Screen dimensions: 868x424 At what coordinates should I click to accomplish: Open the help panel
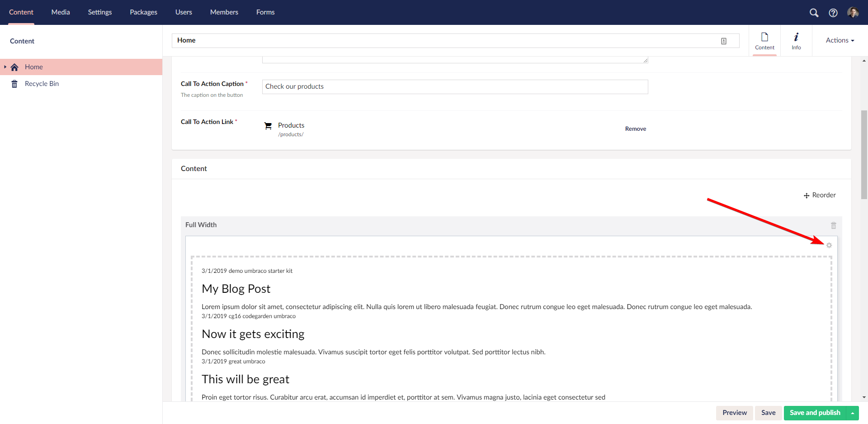pyautogui.click(x=833, y=13)
